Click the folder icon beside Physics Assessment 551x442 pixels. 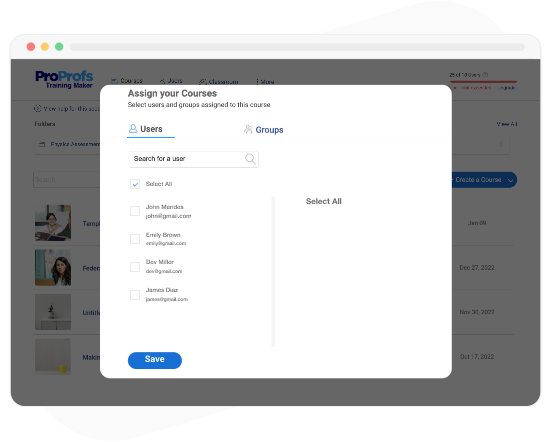pos(42,144)
